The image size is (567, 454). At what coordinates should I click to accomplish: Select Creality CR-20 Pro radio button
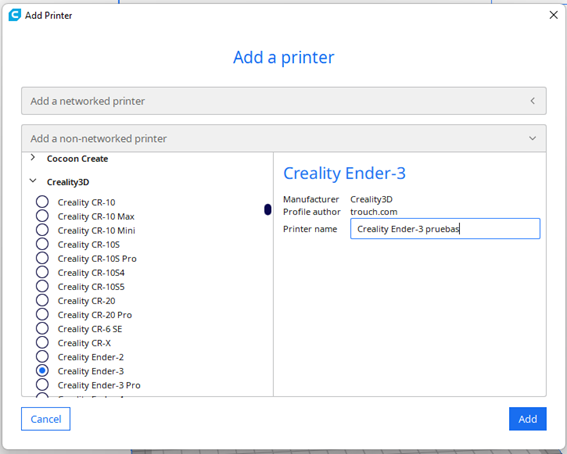click(42, 314)
